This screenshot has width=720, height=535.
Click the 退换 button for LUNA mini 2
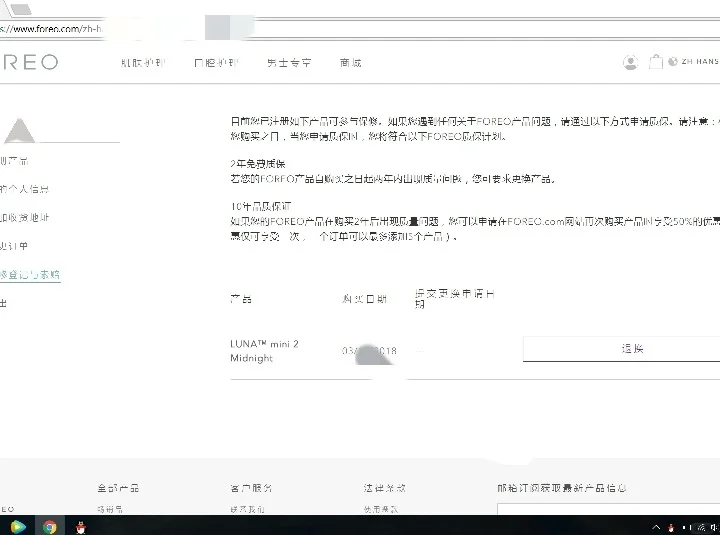pos(621,349)
